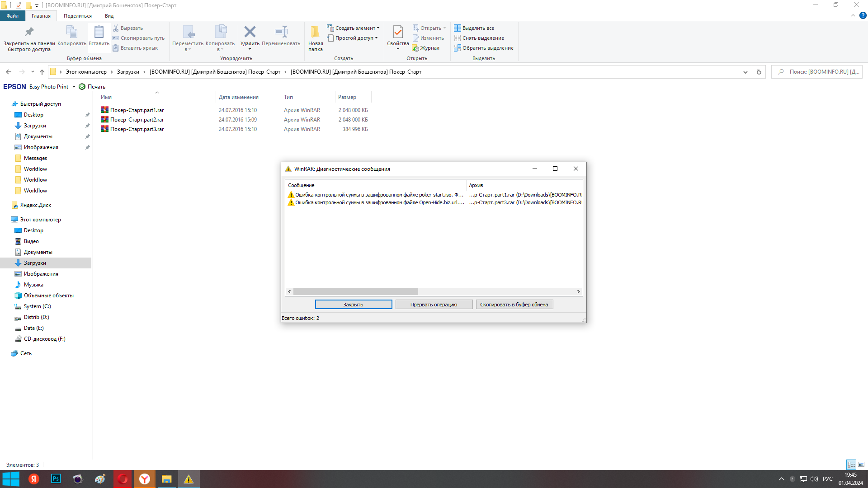Collapse the ribbon chevron
The image size is (868, 488).
click(853, 15)
